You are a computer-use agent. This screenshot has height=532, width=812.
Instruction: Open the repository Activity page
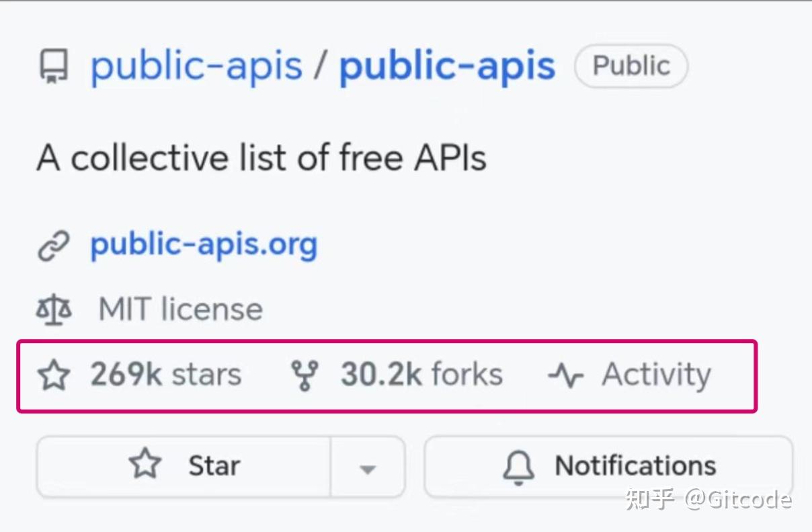[x=656, y=375]
